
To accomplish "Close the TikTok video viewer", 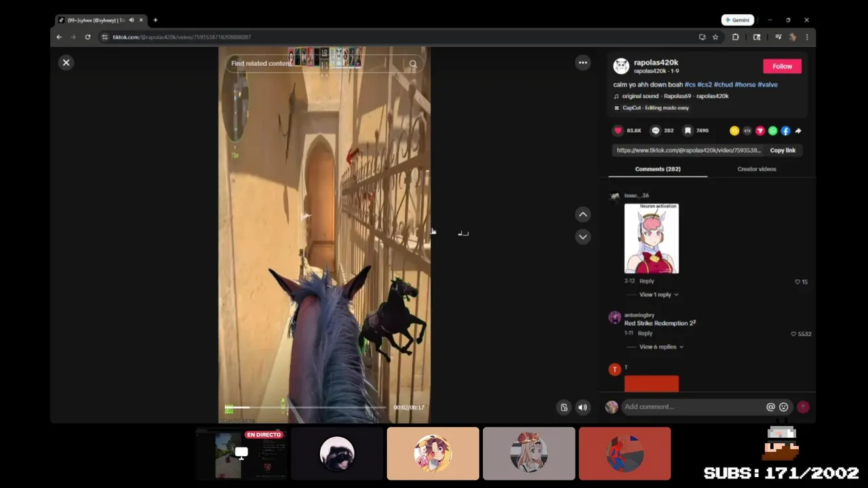I will point(66,62).
